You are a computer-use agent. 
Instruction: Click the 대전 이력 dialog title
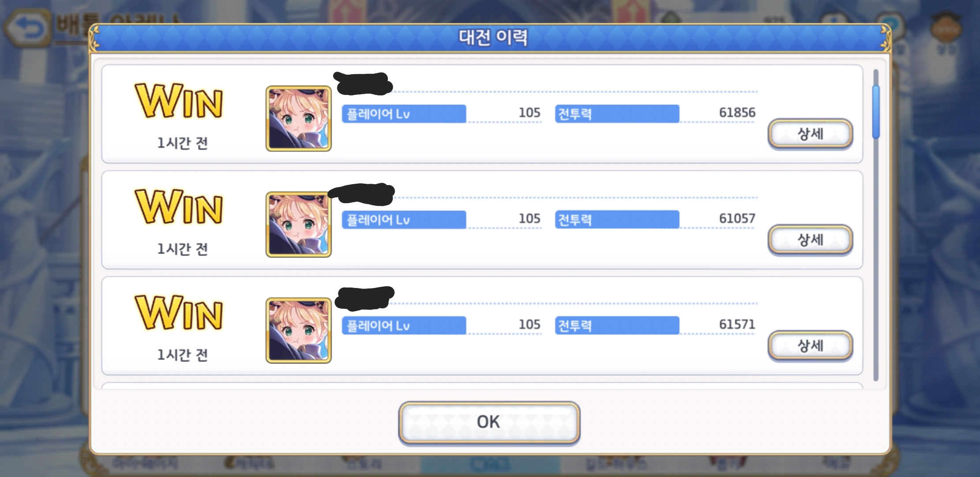493,37
